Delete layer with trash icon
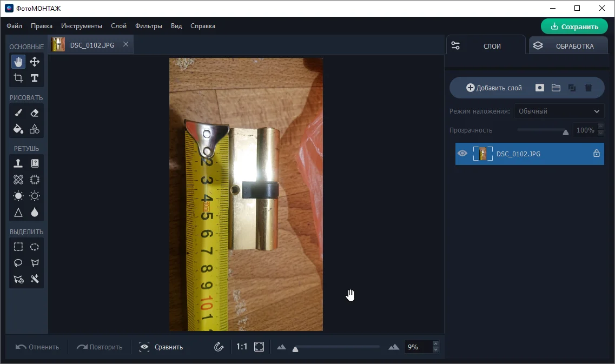Image resolution: width=615 pixels, height=364 pixels. (588, 88)
